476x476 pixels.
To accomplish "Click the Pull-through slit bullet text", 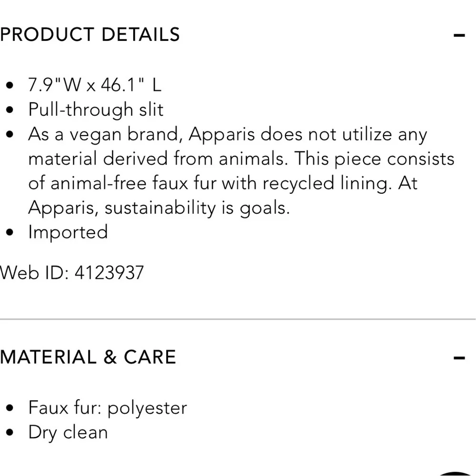I will point(96,109).
